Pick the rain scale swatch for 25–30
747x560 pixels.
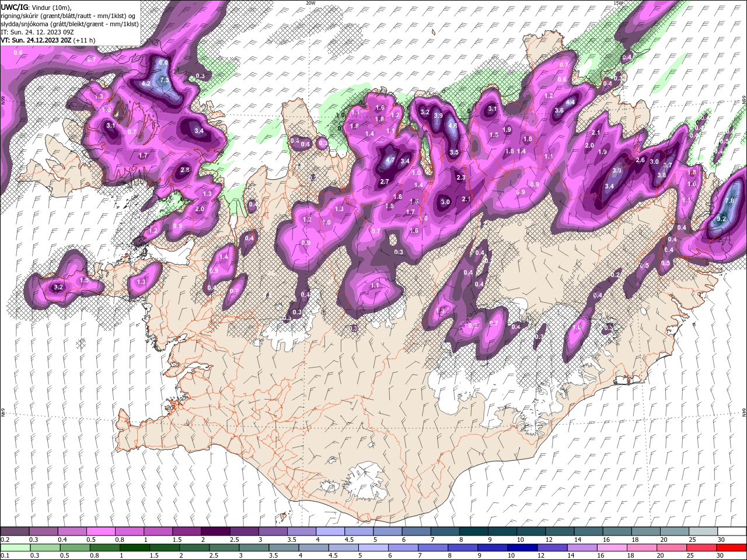[x=701, y=548]
